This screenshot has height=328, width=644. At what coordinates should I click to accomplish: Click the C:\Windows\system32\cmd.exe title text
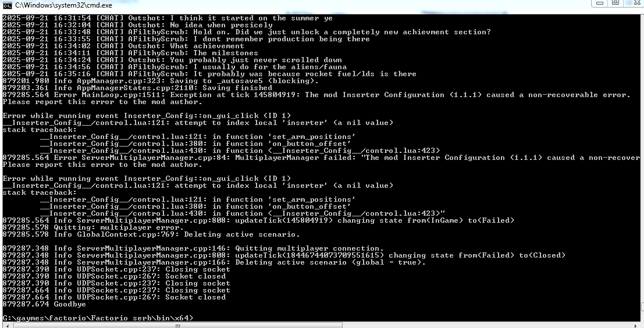[63, 5]
